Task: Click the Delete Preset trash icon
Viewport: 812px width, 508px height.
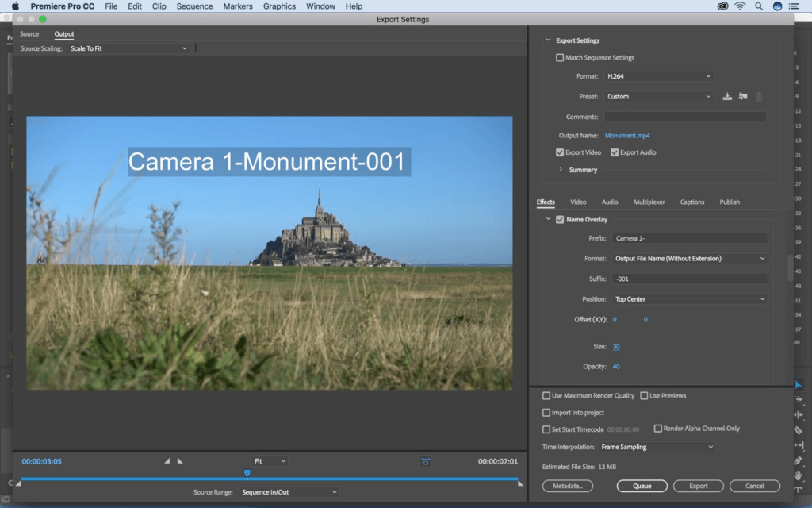Action: click(x=759, y=96)
